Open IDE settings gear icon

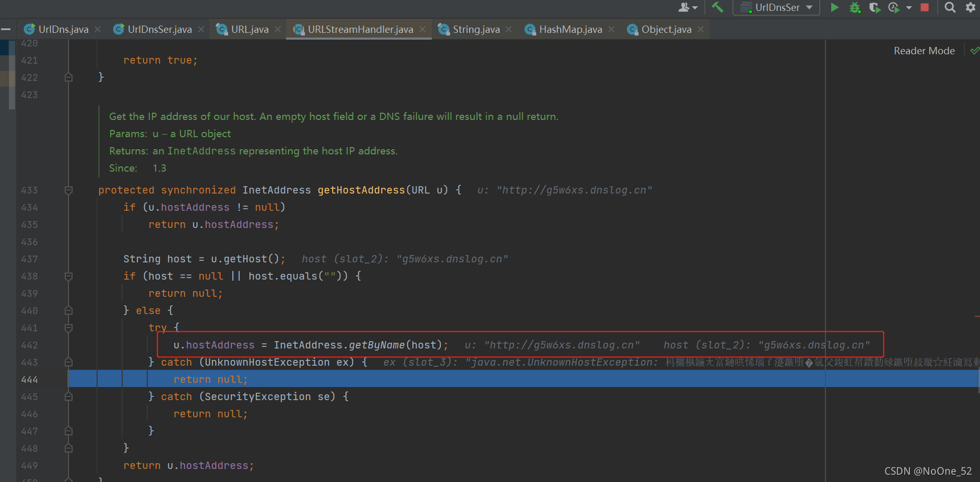(x=971, y=7)
